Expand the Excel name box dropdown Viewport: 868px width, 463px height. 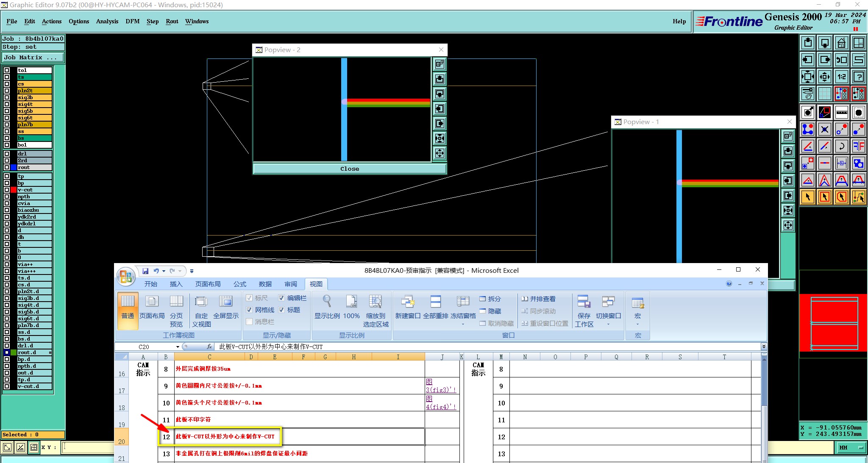pos(178,347)
